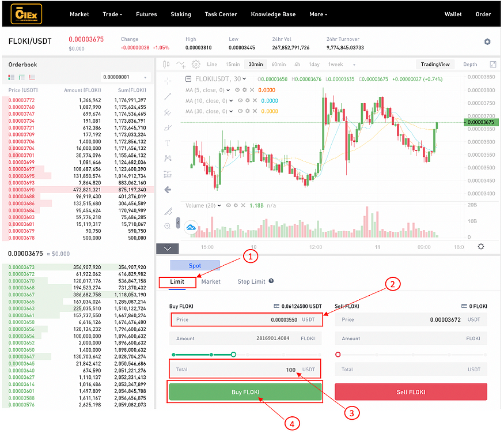Remove the MA 10 indicator
This screenshot has width=504, height=433.
255,101
